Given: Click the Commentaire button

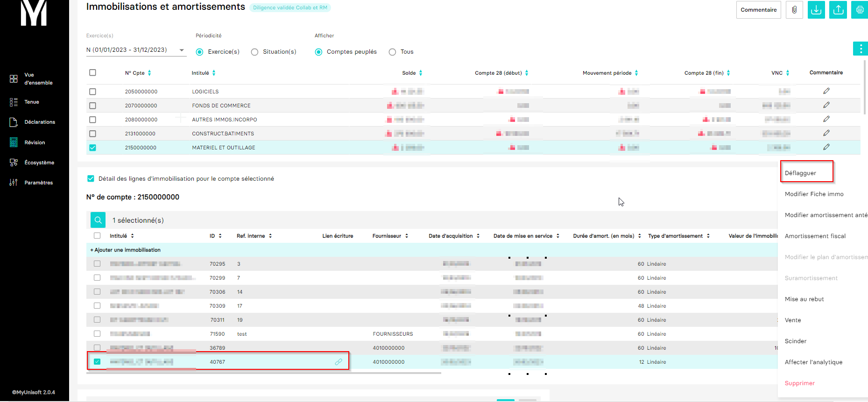Looking at the screenshot, I should tap(758, 10).
